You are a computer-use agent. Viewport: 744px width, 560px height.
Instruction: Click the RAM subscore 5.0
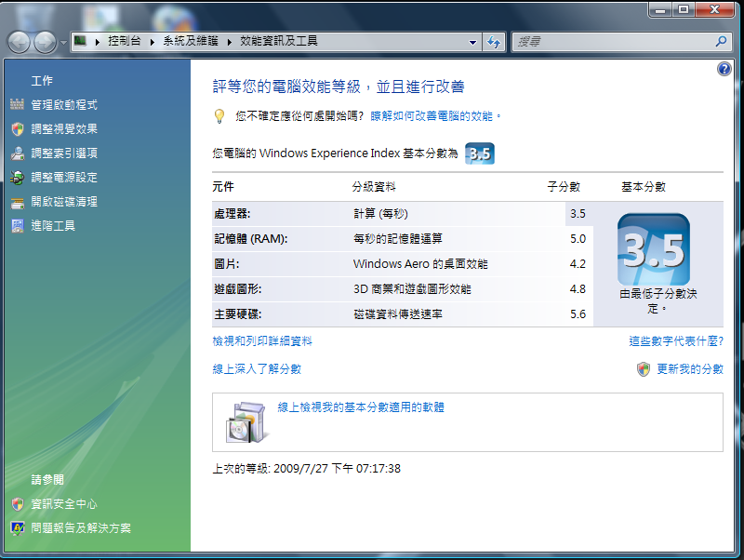click(578, 239)
